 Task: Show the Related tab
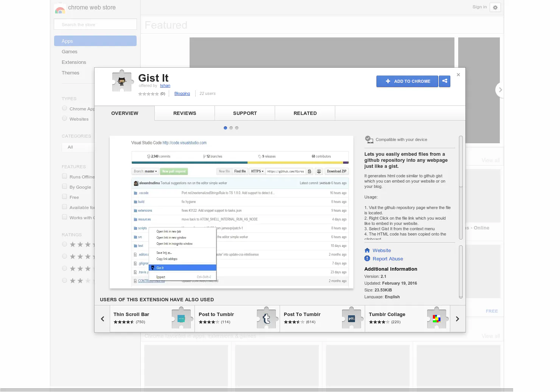305,113
